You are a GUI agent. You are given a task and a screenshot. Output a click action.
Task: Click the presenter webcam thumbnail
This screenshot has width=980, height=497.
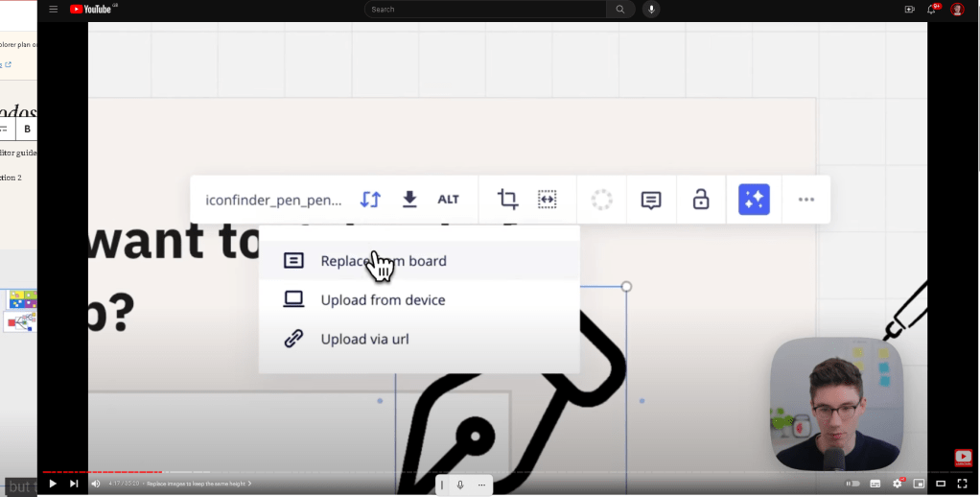click(x=837, y=405)
